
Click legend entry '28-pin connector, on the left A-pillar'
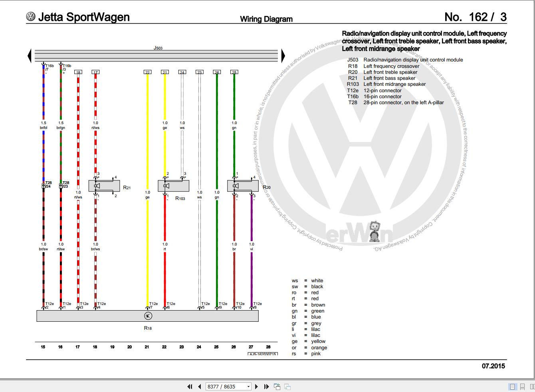click(404, 103)
